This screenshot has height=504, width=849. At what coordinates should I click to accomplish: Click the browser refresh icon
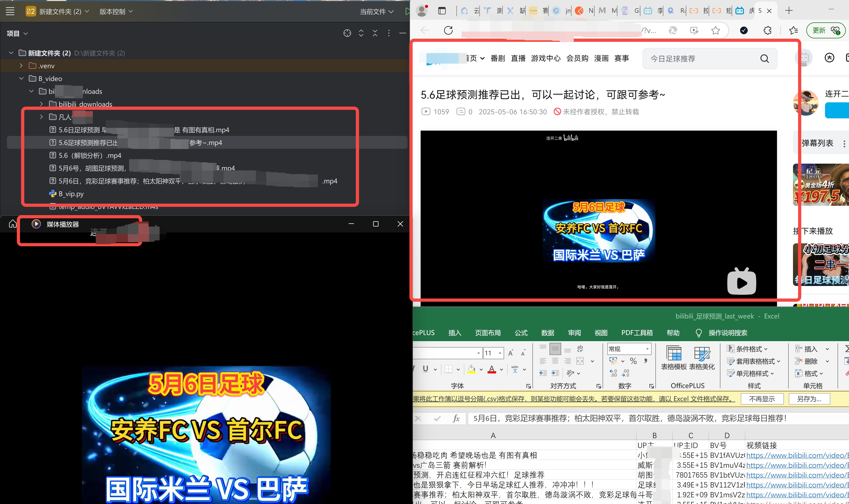coord(448,31)
